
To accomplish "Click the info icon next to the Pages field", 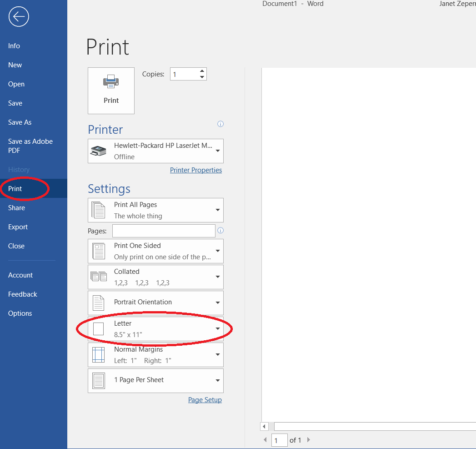I will [220, 231].
